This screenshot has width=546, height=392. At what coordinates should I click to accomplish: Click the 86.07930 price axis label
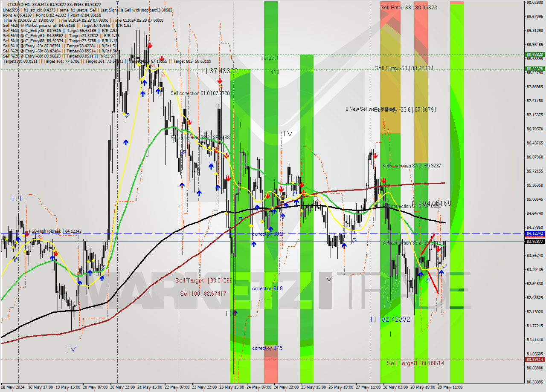[x=535, y=157]
